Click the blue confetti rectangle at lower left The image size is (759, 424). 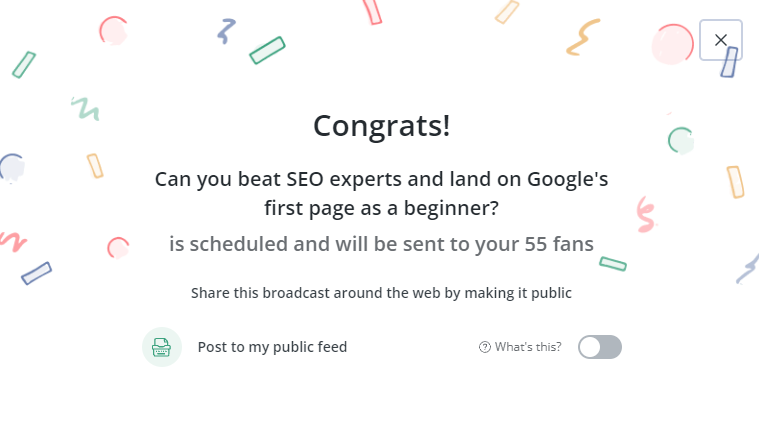click(x=36, y=273)
